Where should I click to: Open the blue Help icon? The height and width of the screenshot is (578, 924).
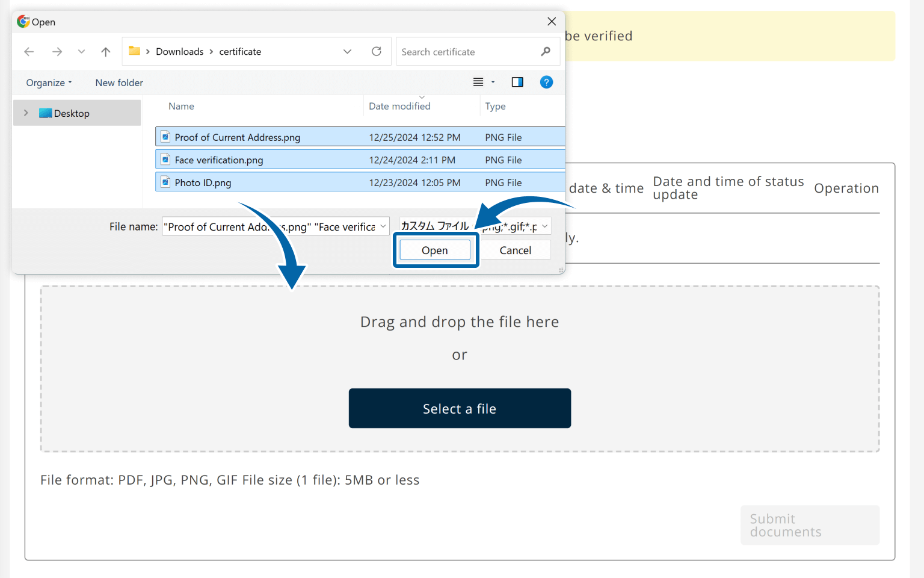tap(546, 82)
